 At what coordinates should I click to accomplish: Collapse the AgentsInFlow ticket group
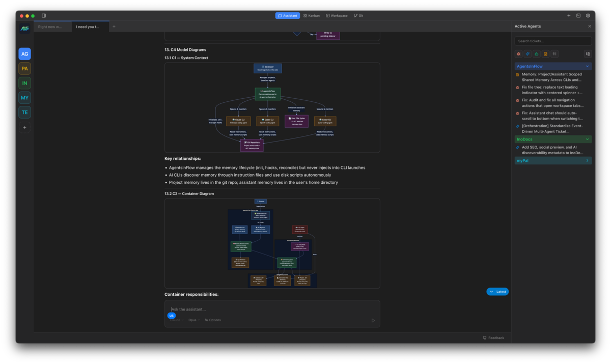click(x=588, y=66)
